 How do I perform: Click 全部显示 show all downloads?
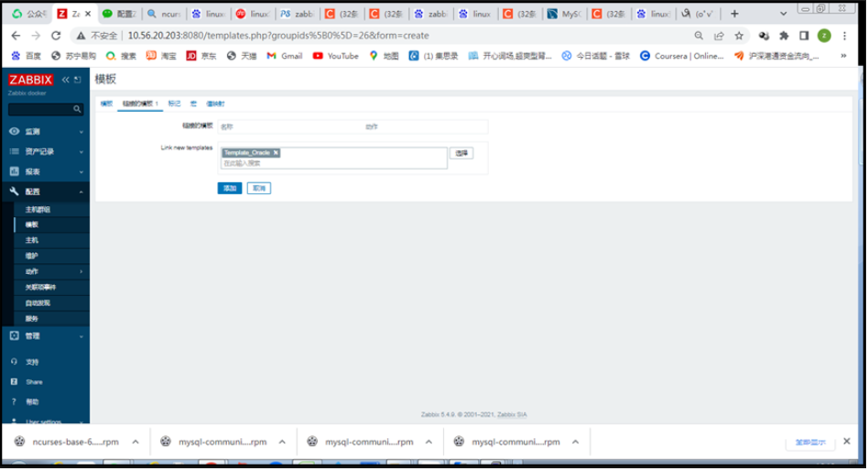[810, 443]
